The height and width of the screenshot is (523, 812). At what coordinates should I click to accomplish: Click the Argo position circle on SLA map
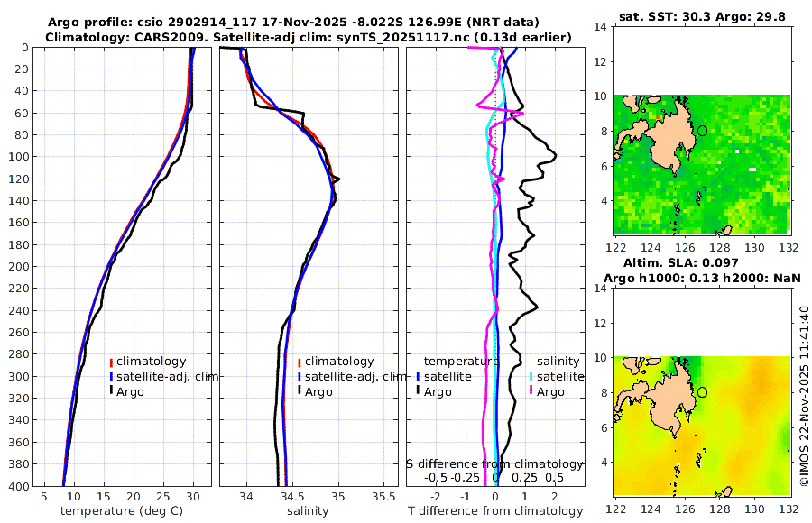pos(702,392)
